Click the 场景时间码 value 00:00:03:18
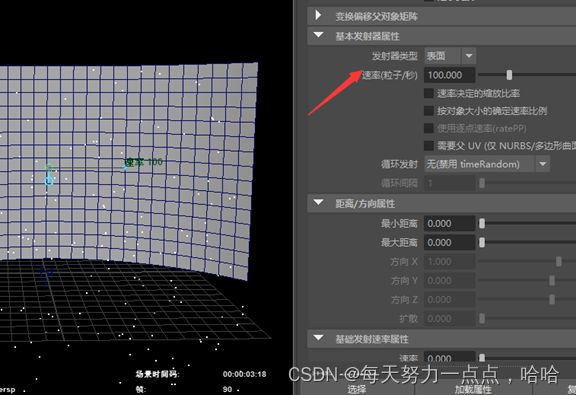This screenshot has height=395, width=576. click(244, 374)
